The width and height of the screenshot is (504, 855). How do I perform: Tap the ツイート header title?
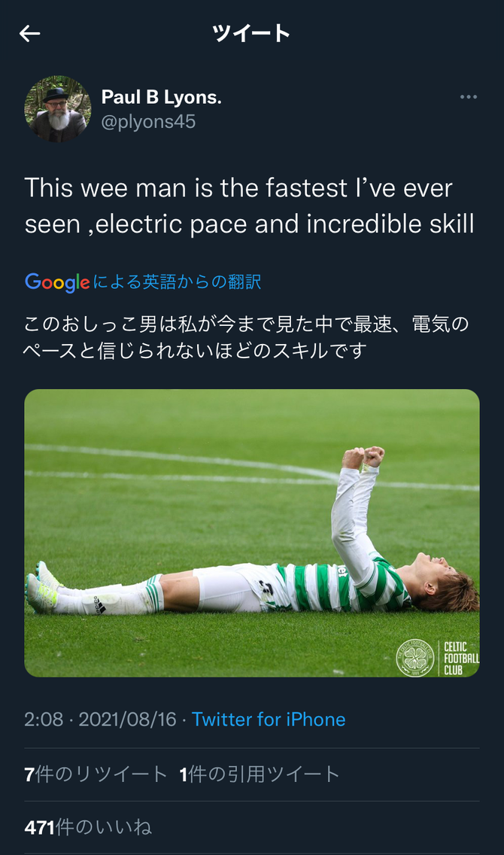click(x=251, y=33)
